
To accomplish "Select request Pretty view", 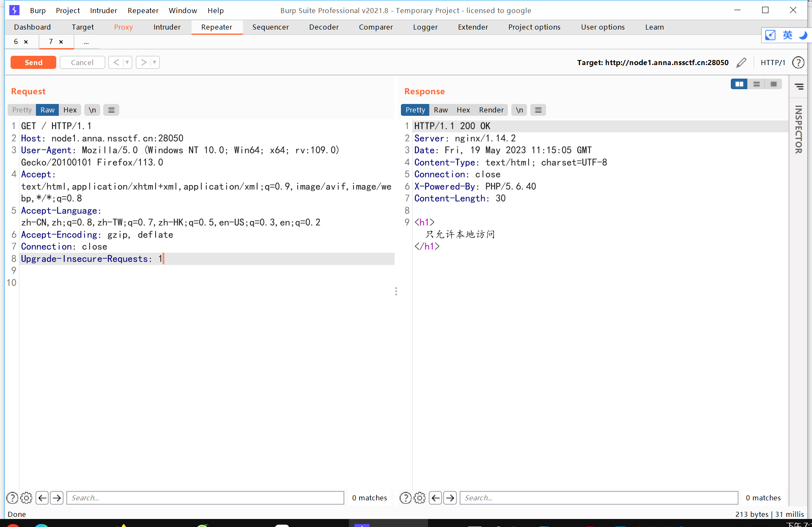I will coord(22,110).
